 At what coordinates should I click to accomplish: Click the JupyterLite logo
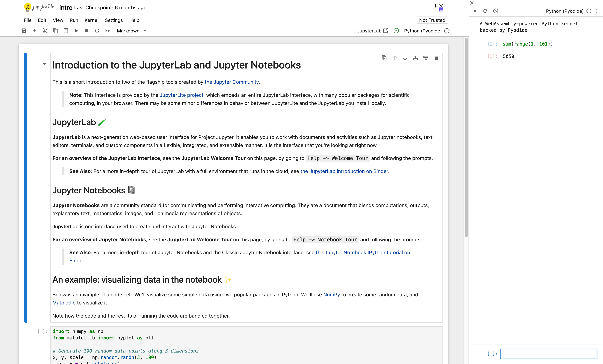(x=39, y=7)
